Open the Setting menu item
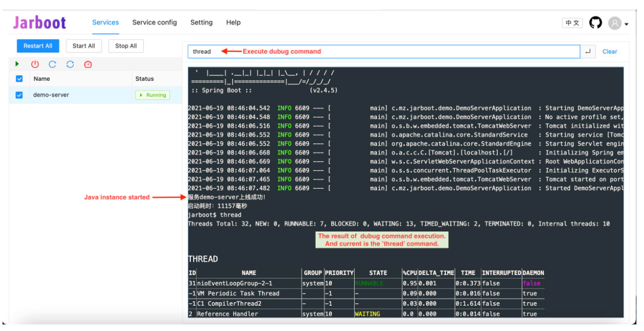644x331 pixels. click(201, 22)
